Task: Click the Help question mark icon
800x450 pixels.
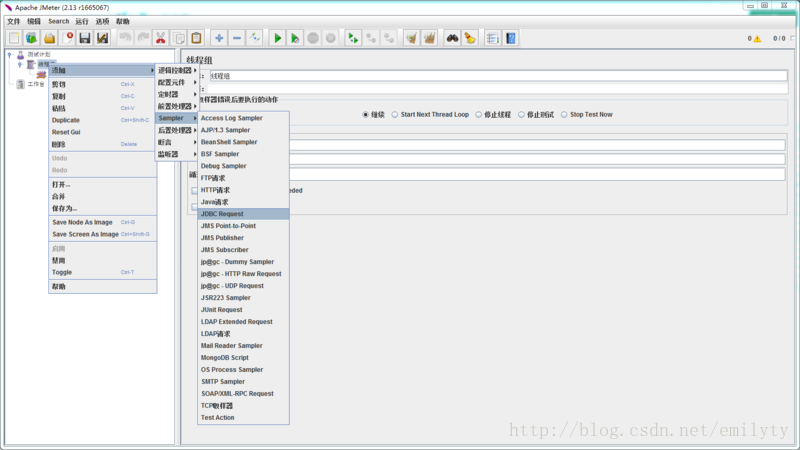Action: click(x=510, y=38)
